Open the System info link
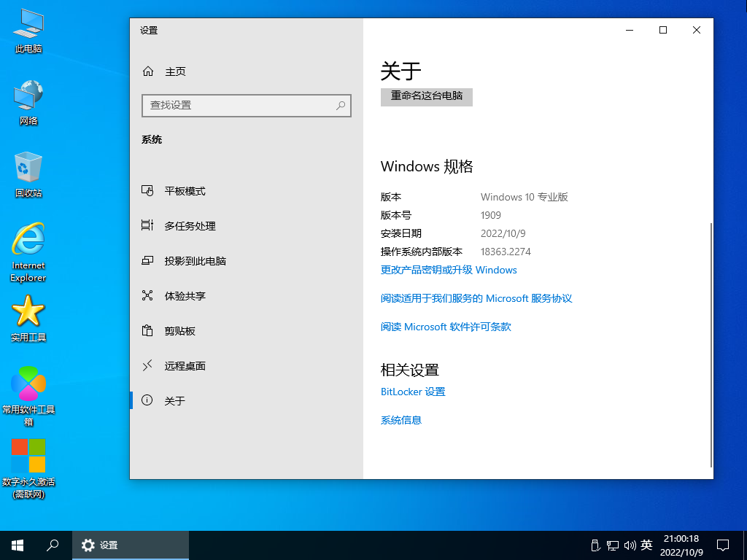This screenshot has height=560, width=747. [x=401, y=420]
